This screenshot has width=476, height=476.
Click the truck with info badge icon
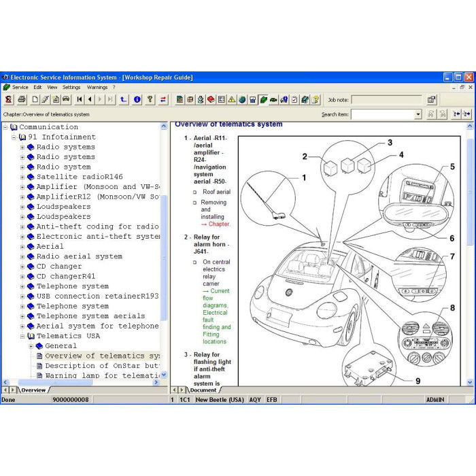[x=284, y=99]
